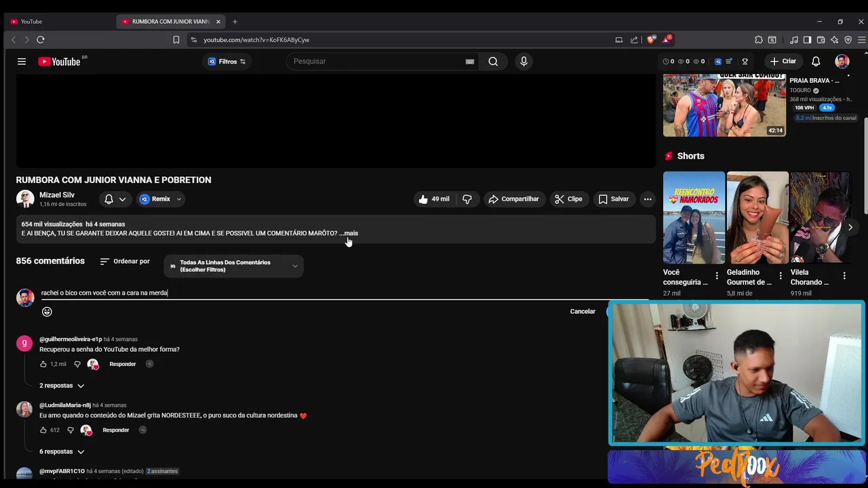Screen dimensions: 868x488
Task: Reply to LudmilaMaria's comment
Action: pyautogui.click(x=116, y=430)
